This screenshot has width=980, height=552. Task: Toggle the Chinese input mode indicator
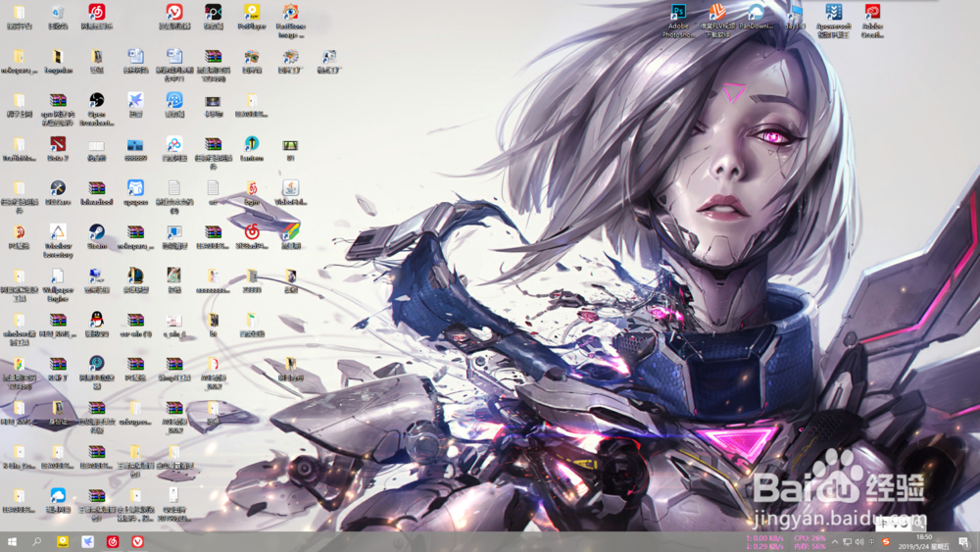click(x=872, y=542)
